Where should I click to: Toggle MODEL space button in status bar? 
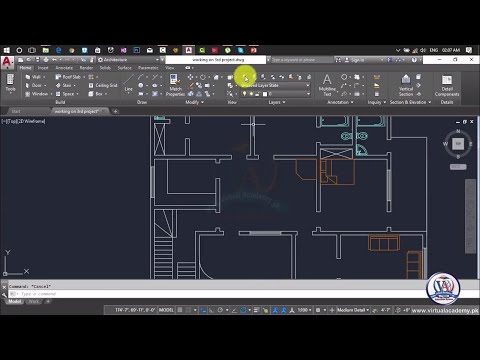[x=166, y=310]
